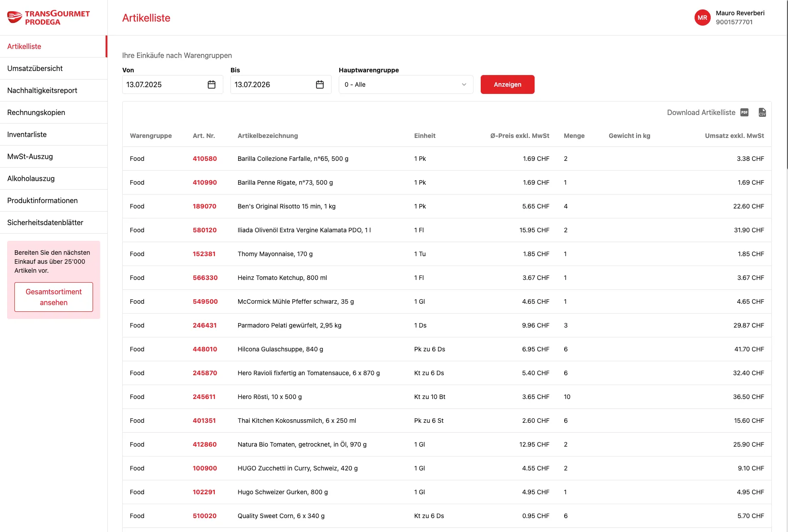Image resolution: width=788 pixels, height=532 pixels.
Task: Click Kt zu 10 Bt unit cell
Action: [430, 397]
